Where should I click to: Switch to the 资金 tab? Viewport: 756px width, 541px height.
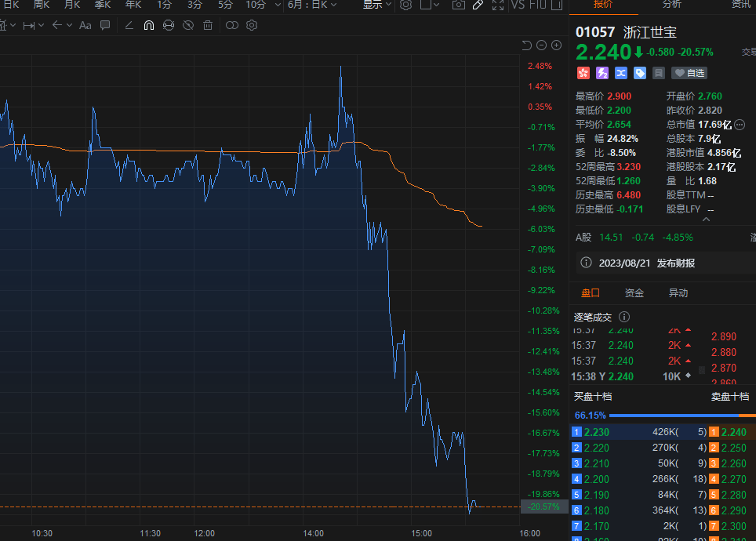[x=634, y=292]
